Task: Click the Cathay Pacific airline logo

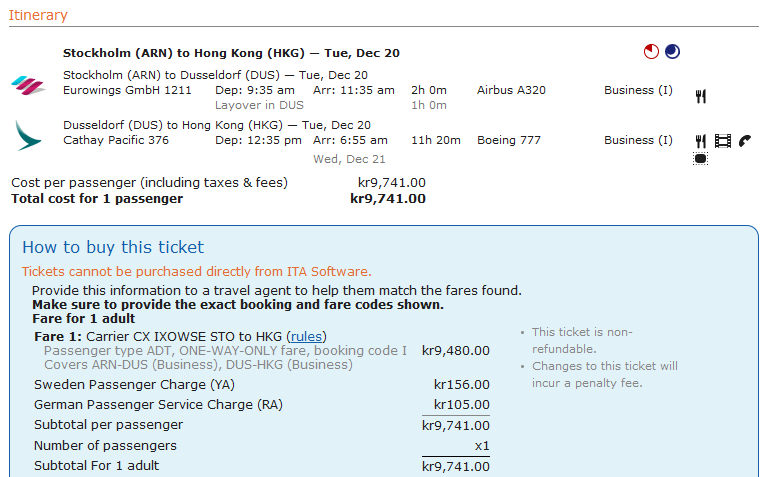Action: pos(28,136)
